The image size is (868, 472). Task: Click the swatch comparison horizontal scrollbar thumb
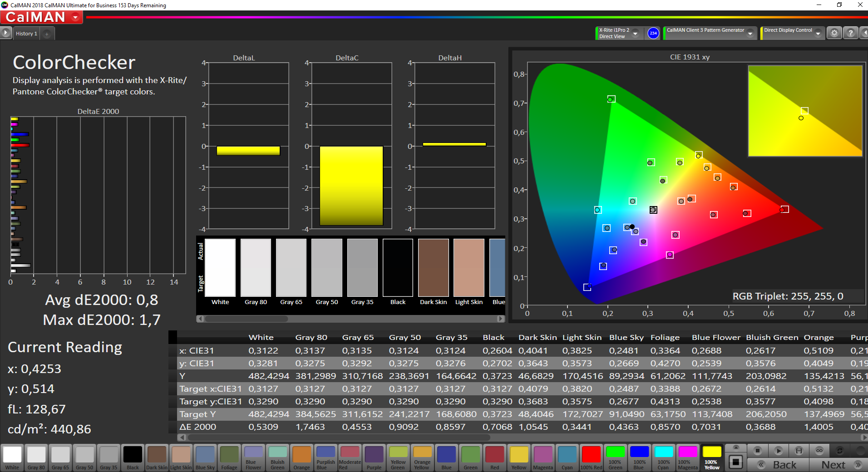point(246,319)
